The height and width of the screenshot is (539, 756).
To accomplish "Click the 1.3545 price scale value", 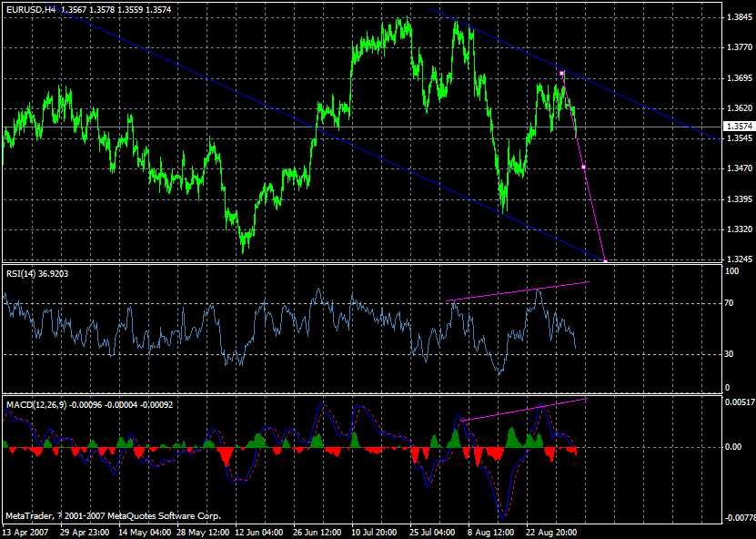I will pyautogui.click(x=739, y=138).
